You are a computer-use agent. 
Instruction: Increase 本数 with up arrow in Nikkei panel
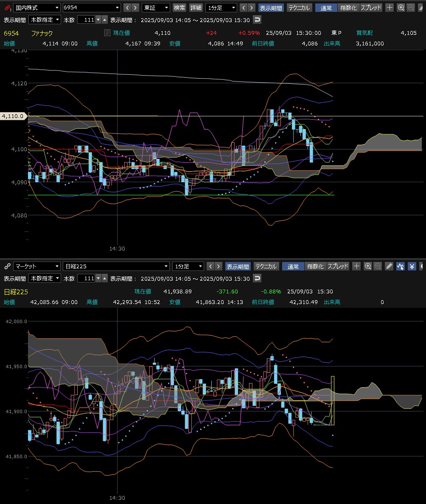[x=105, y=278]
